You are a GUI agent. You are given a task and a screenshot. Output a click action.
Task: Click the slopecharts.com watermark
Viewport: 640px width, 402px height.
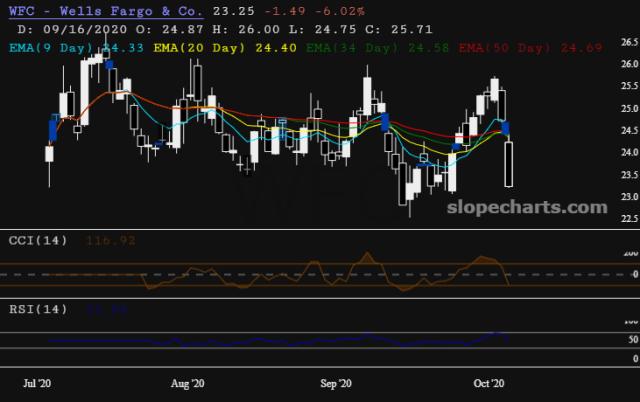527,207
